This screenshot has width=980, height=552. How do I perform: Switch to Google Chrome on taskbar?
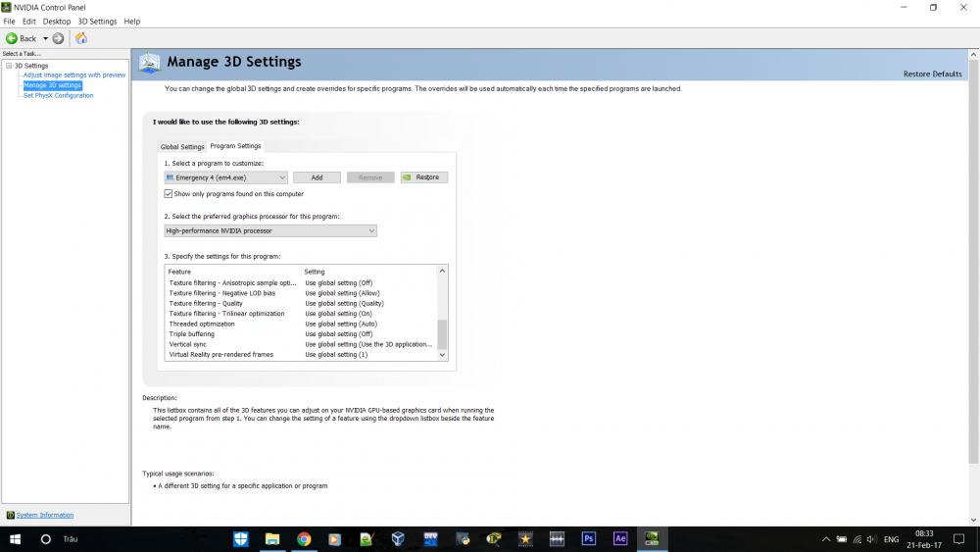[304, 539]
